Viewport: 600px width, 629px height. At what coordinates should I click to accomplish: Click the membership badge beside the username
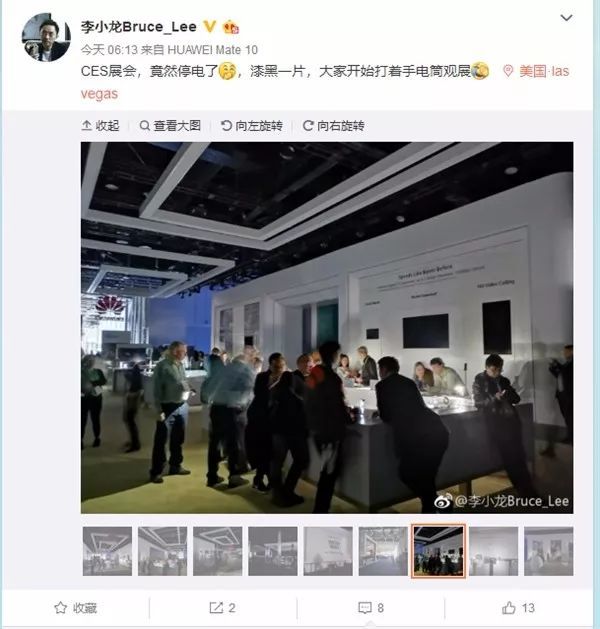pyautogui.click(x=231, y=27)
